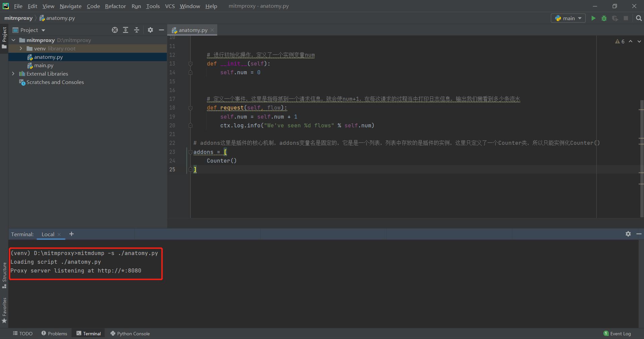Open the Edit menu
Viewport: 644px width, 339px height.
pyautogui.click(x=33, y=6)
